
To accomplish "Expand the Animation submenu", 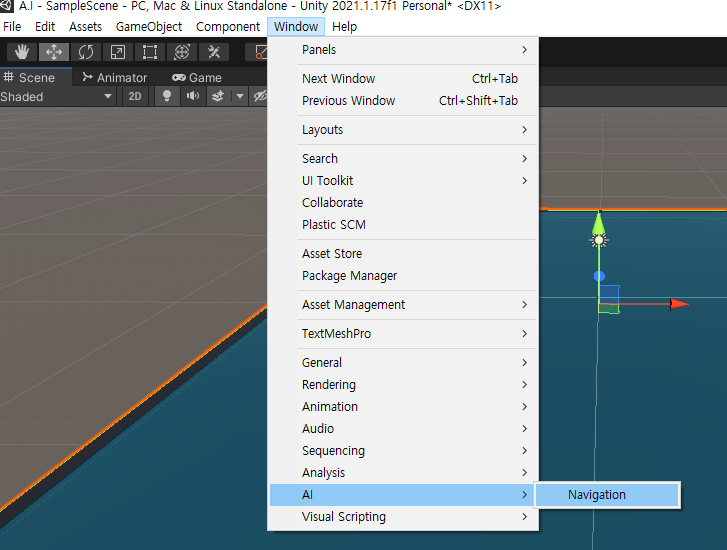I will (403, 407).
